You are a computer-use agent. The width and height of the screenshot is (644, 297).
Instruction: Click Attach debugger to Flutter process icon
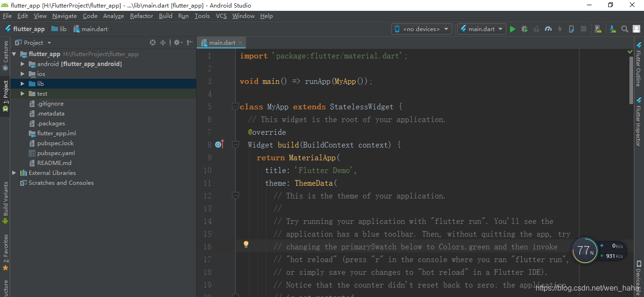pyautogui.click(x=571, y=29)
